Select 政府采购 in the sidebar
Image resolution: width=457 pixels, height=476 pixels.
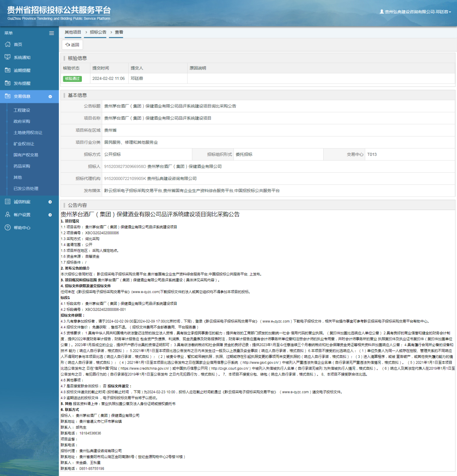pos(22,121)
